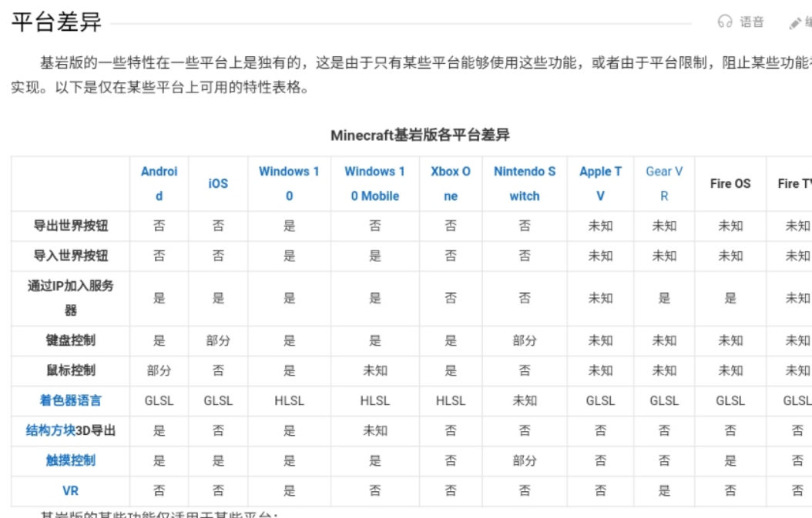Open the 触摸控制 row link
812x518 pixels.
tap(70, 460)
